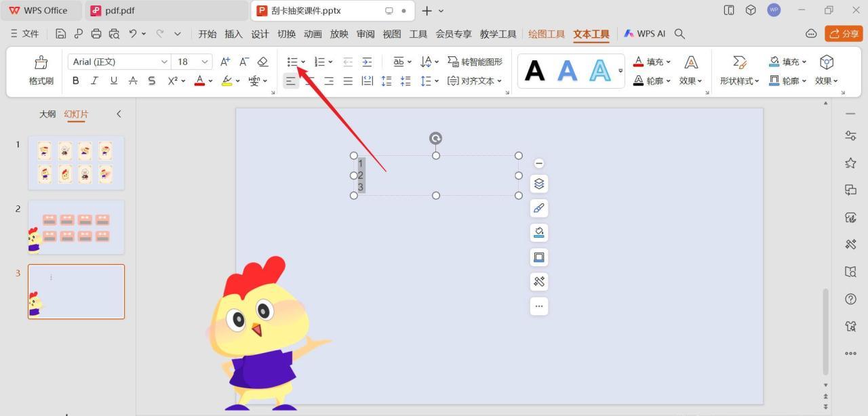Apply the red font color swatch
Image resolution: width=868 pixels, height=416 pixels.
199,81
